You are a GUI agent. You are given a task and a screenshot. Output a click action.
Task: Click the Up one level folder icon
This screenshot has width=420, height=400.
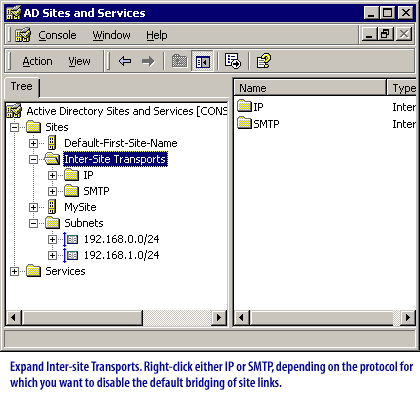tap(179, 61)
